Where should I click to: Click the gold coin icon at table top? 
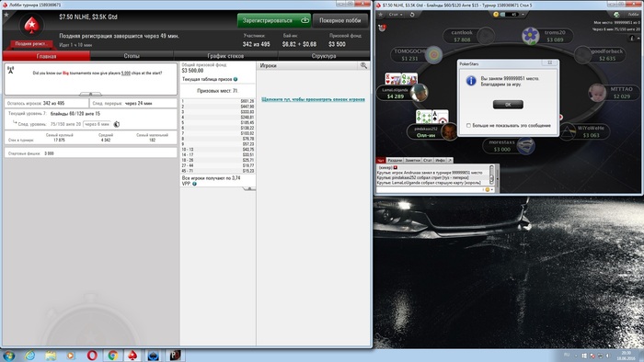(x=496, y=15)
